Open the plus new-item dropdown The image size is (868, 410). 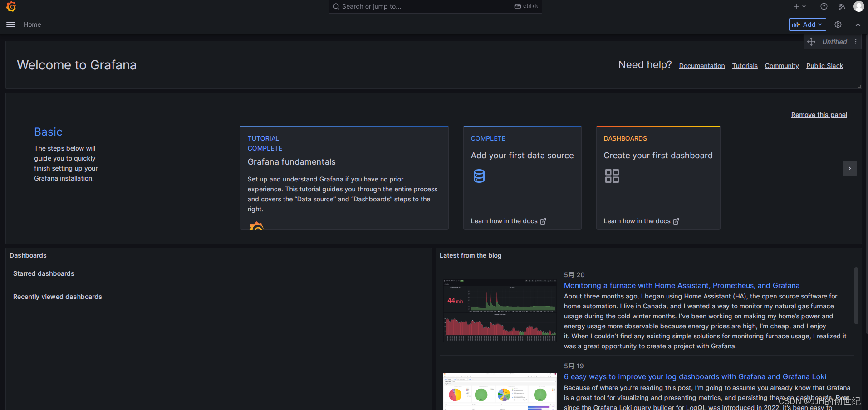point(799,6)
